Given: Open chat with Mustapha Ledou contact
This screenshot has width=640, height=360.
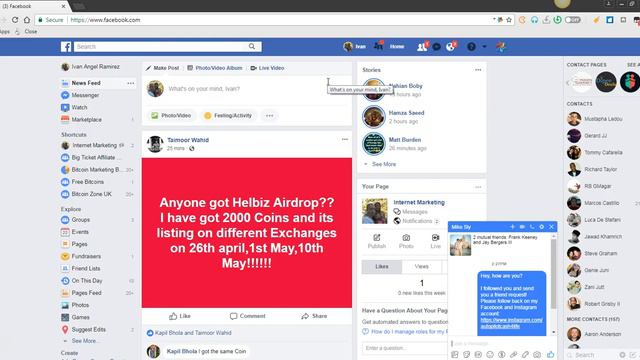Looking at the screenshot, I should [x=595, y=119].
